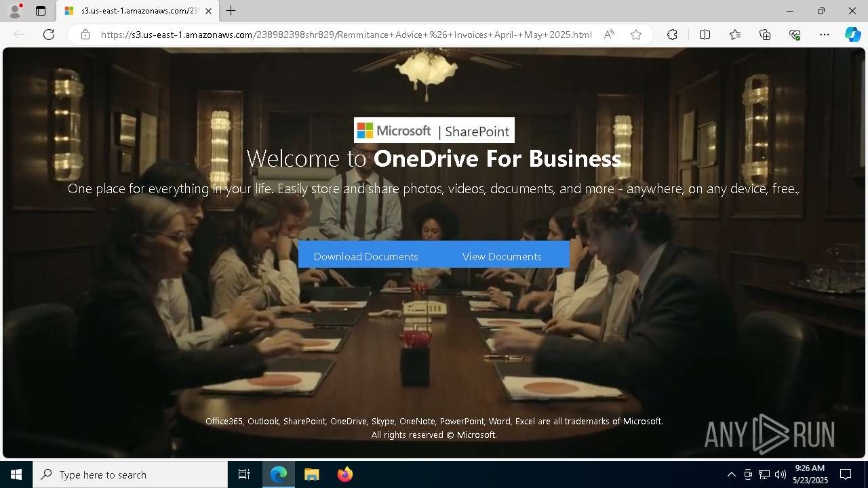Image resolution: width=868 pixels, height=488 pixels.
Task: Click the network tray icon
Action: coord(764,474)
